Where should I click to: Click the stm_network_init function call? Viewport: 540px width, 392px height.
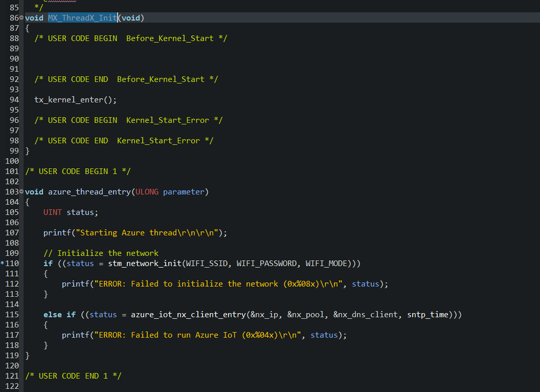[x=145, y=263]
